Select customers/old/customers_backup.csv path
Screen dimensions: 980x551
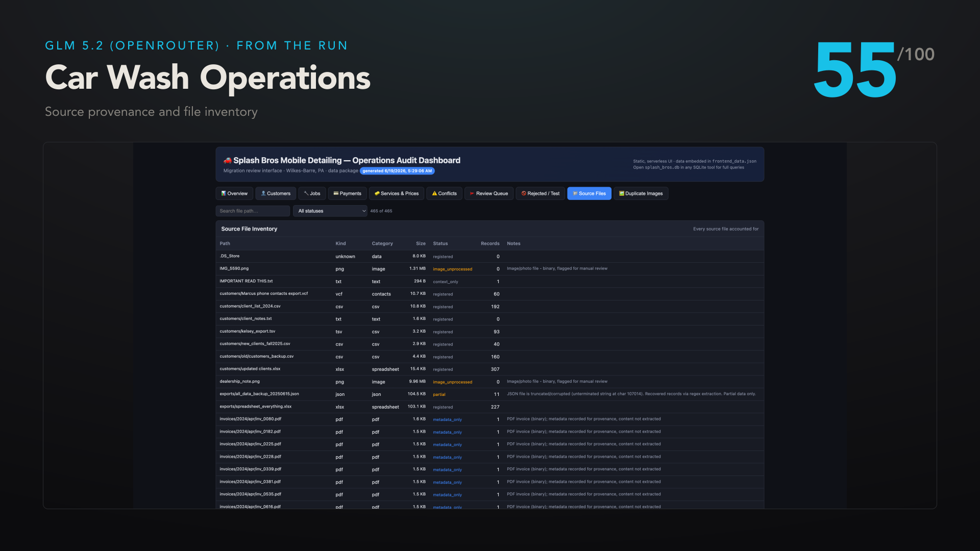[x=256, y=356]
